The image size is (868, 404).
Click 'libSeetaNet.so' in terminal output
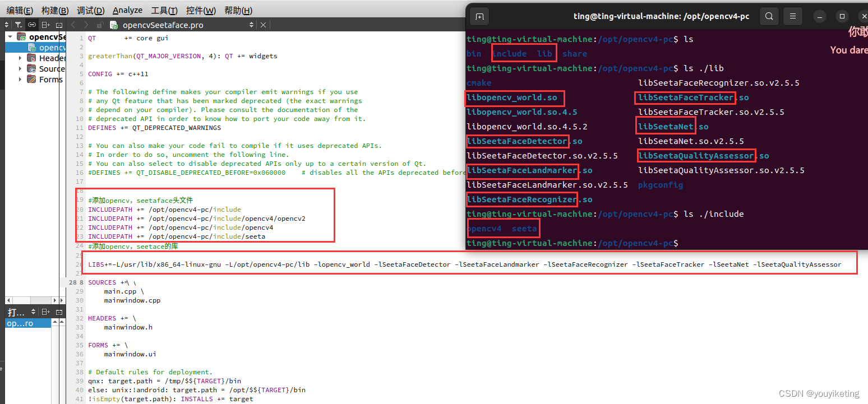(673, 127)
